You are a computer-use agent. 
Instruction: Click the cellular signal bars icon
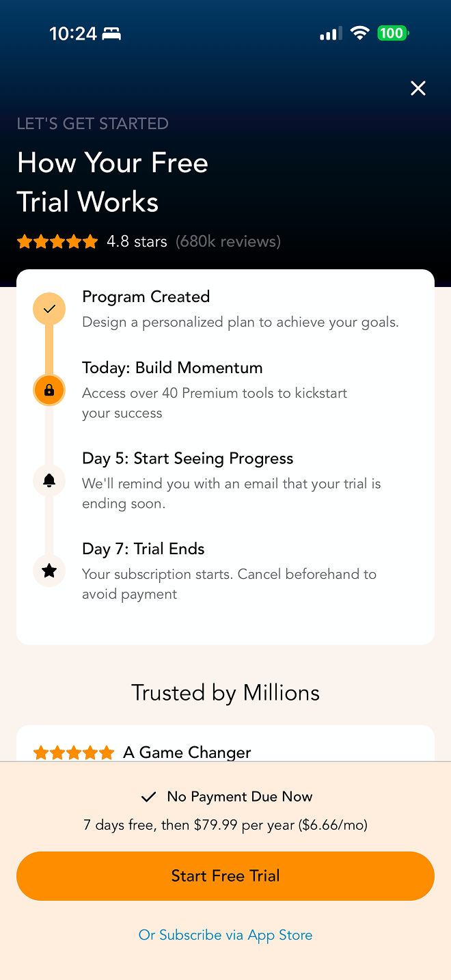click(x=329, y=33)
